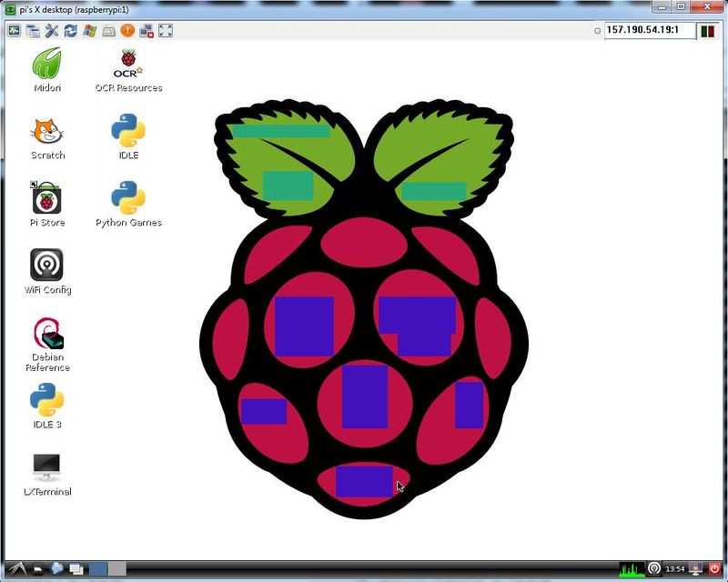Click the small box left of address
Screen dimensions: 728x582
pyautogui.click(x=597, y=31)
